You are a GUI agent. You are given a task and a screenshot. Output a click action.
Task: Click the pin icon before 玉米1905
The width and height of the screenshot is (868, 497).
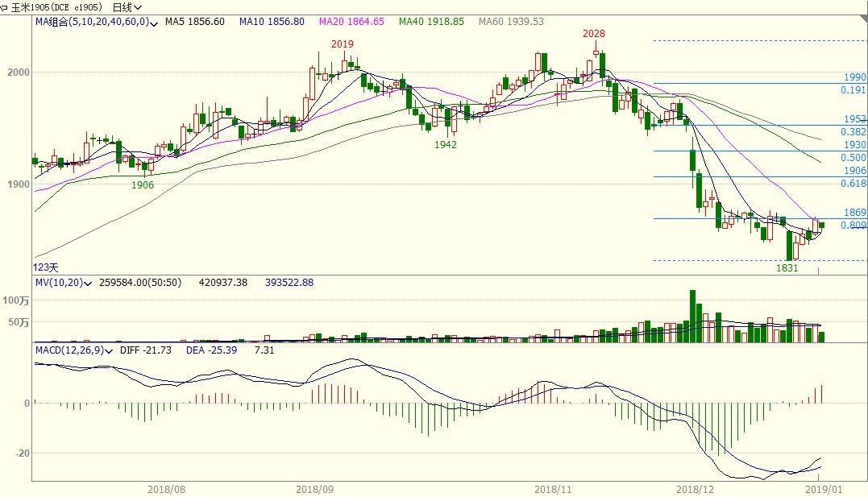[x=5, y=6]
